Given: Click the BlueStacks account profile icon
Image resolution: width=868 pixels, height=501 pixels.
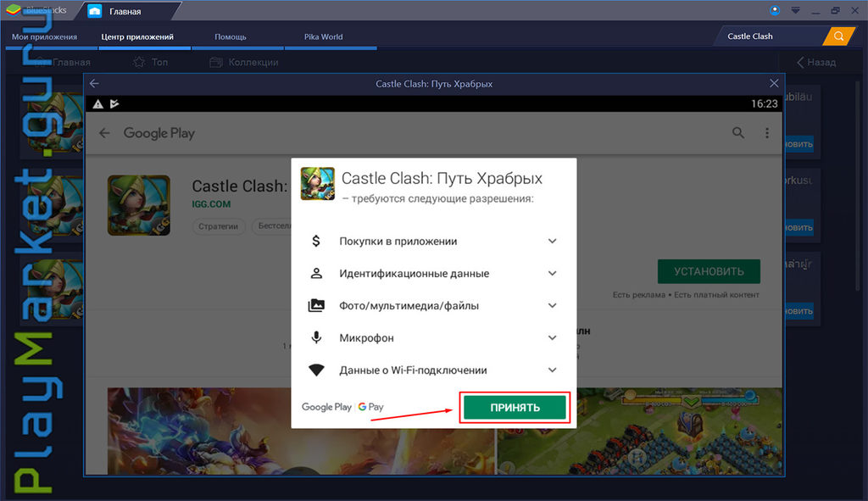Looking at the screenshot, I should click(x=775, y=10).
